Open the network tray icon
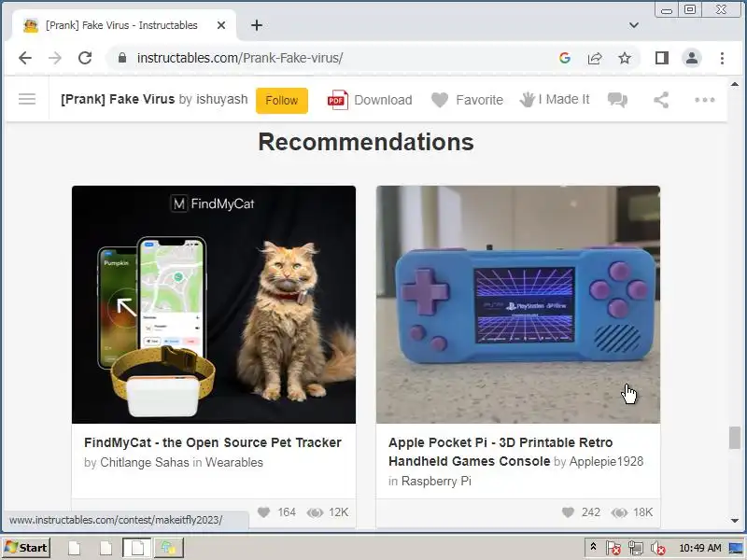This screenshot has width=747, height=560. tap(636, 548)
